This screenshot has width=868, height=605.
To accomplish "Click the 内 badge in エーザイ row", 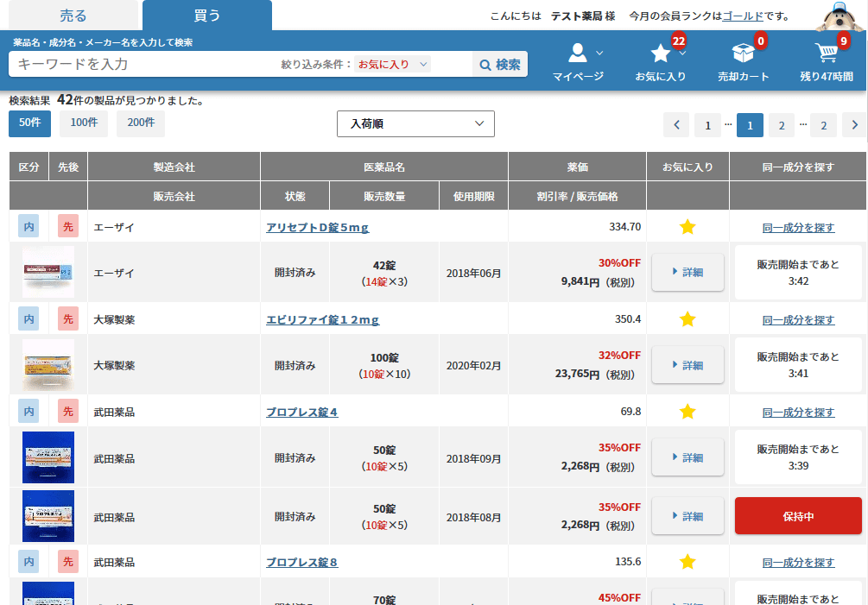I will [29, 226].
